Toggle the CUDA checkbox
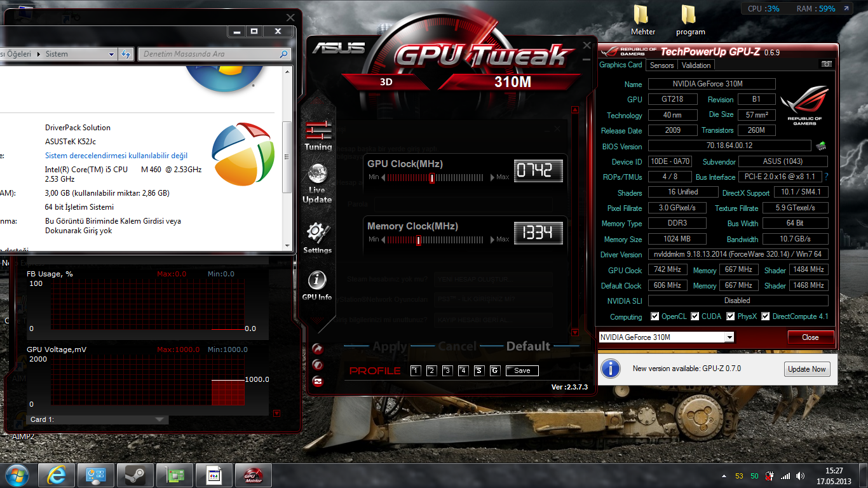This screenshot has width=868, height=488. 695,316
